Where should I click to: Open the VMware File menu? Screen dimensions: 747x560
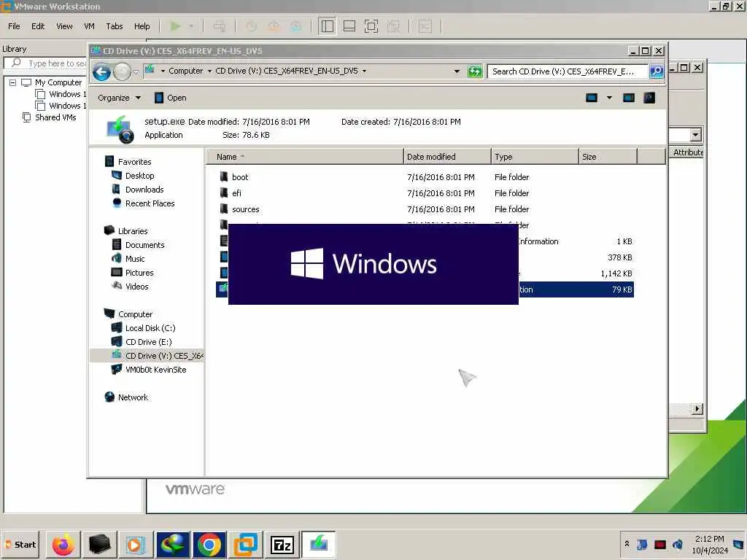click(x=15, y=26)
